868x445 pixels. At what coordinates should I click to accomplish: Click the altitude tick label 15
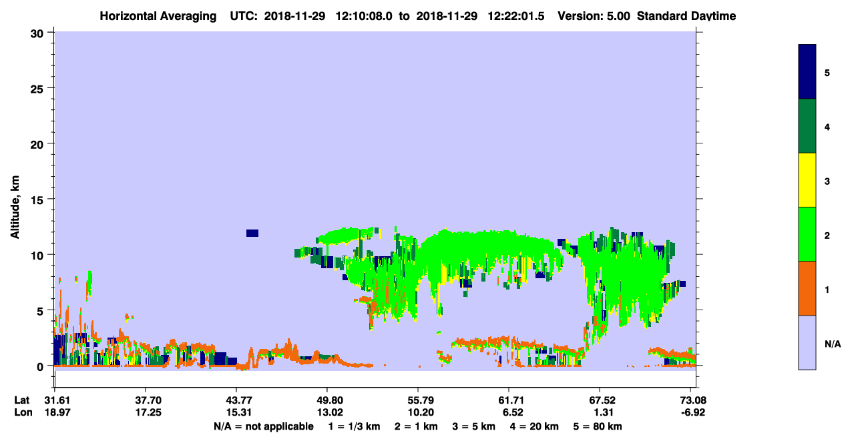39,199
